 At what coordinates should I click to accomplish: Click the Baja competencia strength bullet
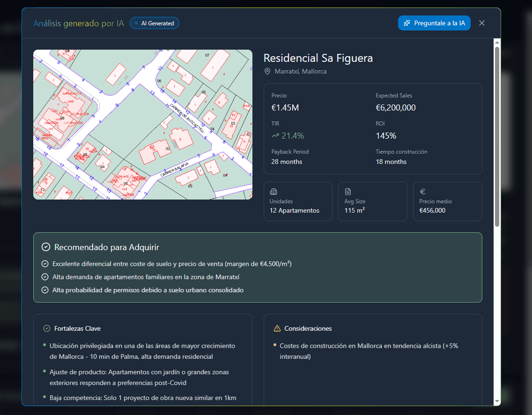pos(143,398)
